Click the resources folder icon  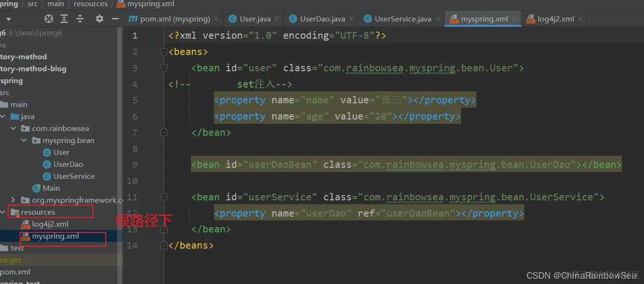pos(15,212)
